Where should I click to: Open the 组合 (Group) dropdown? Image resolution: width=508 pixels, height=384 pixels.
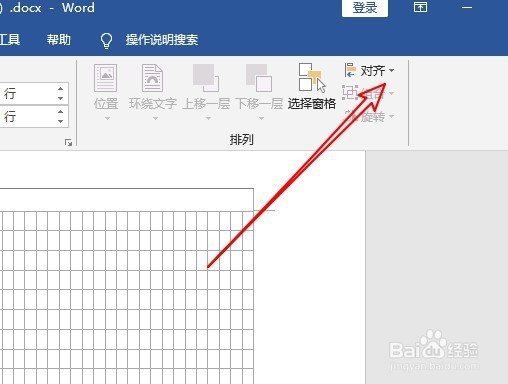pos(369,93)
